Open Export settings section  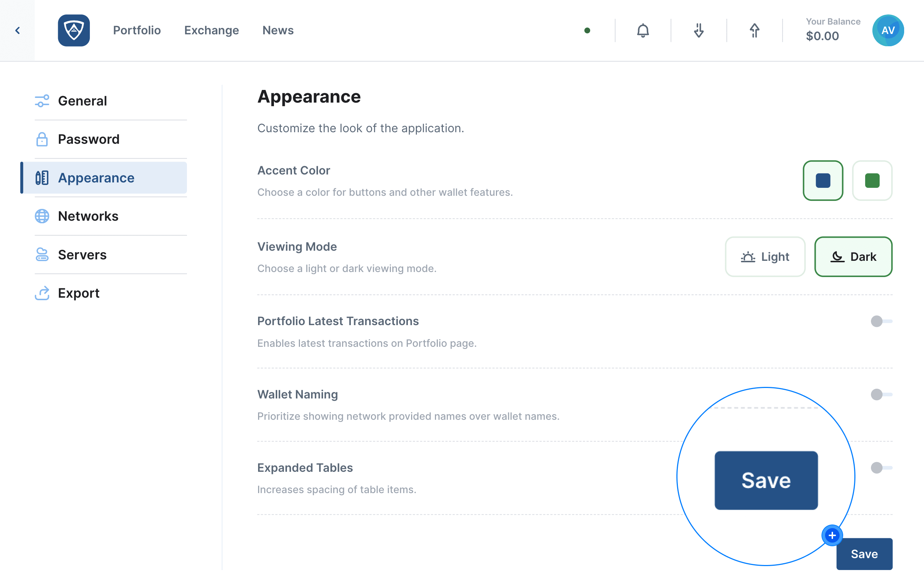[x=111, y=293]
